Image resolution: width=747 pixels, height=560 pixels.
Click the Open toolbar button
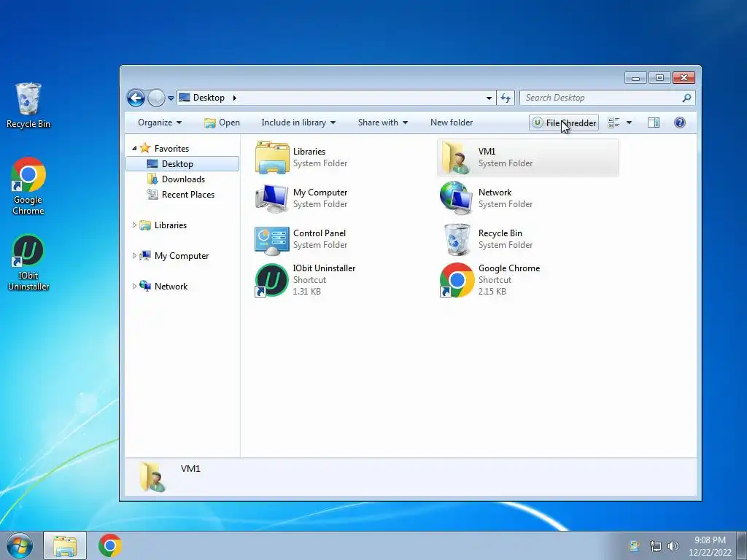pyautogui.click(x=222, y=122)
